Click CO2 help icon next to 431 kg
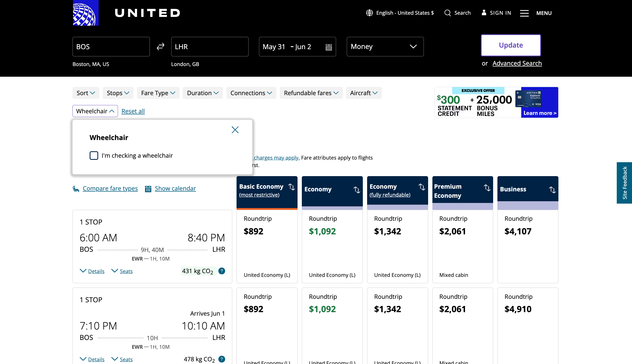Viewport: 632px width, 364px height. point(222,271)
